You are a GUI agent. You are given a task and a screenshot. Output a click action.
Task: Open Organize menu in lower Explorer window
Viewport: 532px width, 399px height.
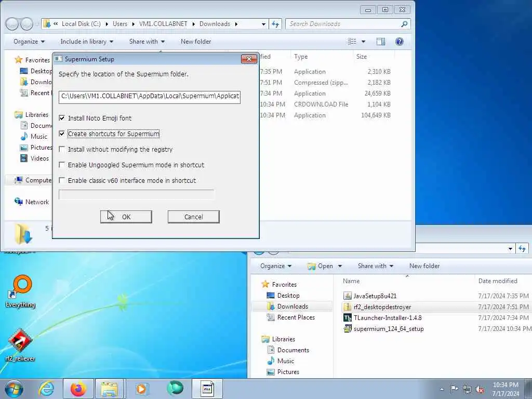click(276, 266)
